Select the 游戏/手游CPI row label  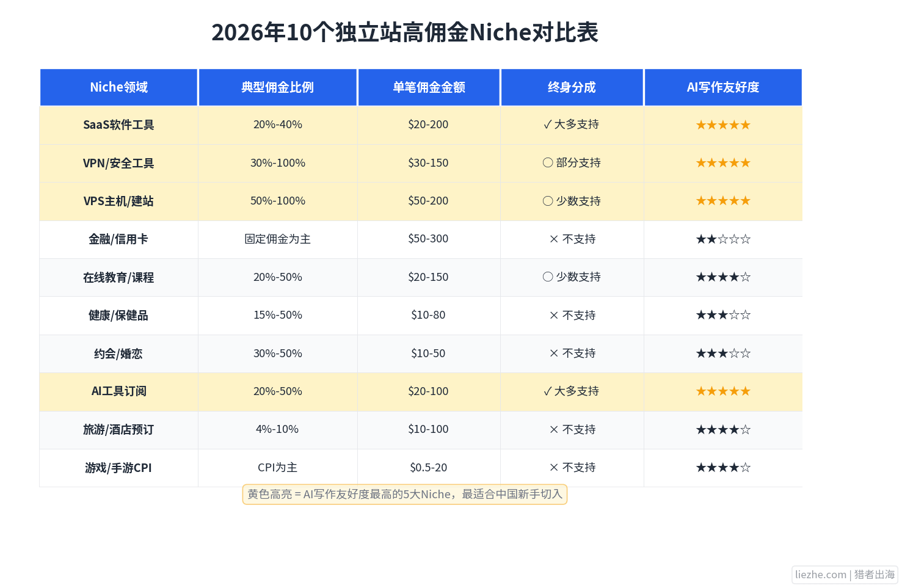tap(118, 468)
